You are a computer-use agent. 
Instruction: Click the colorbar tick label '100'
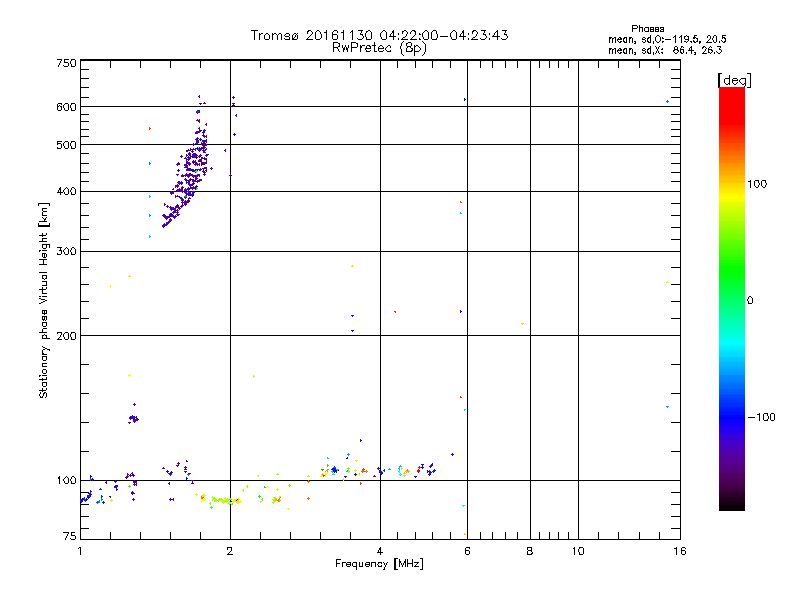(757, 184)
